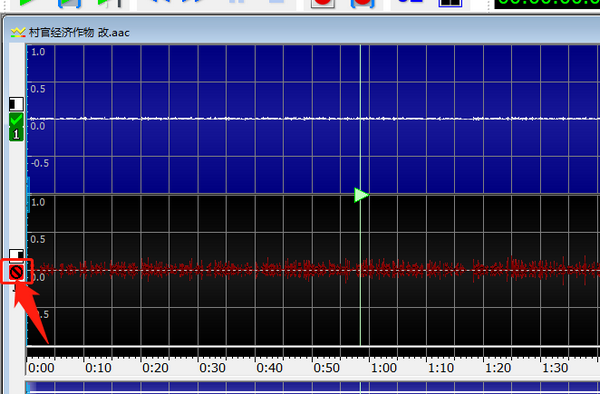Click the 1:10 mark on the time ruler

(441, 368)
